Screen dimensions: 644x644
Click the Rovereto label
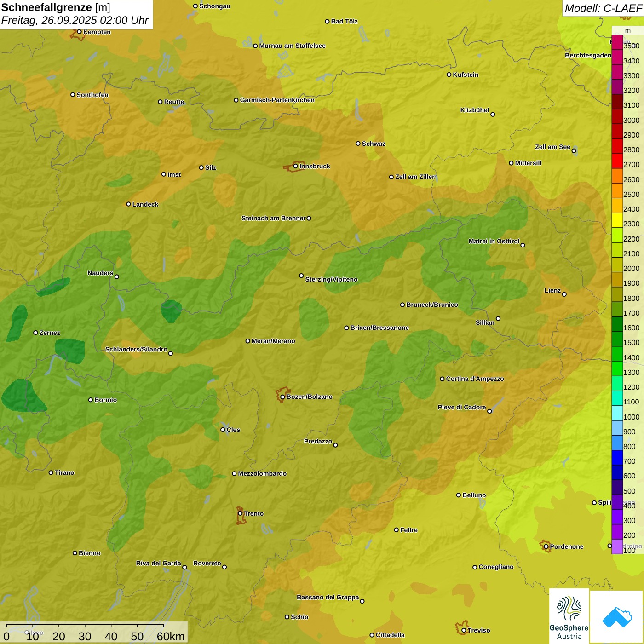coord(207,563)
